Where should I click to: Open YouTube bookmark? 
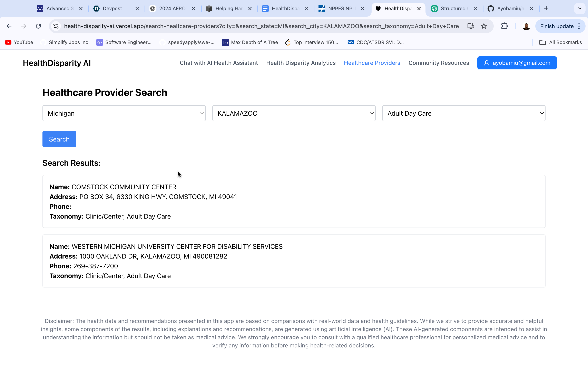[19, 42]
